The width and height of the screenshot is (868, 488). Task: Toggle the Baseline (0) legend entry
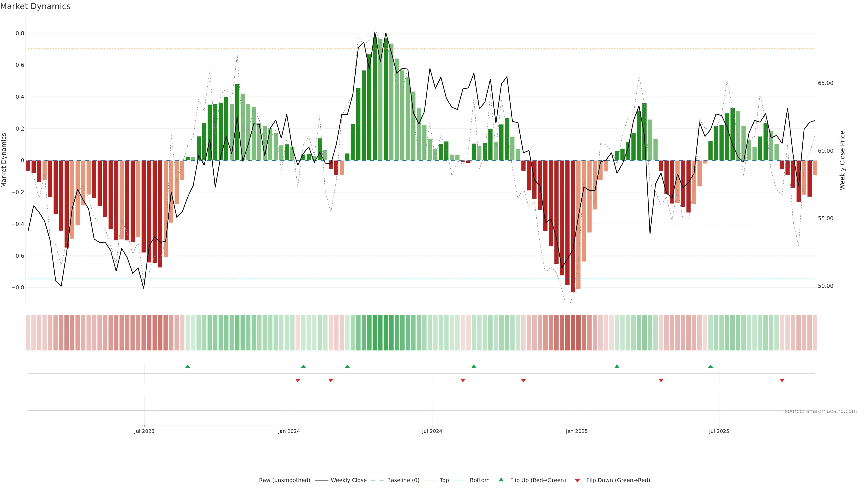click(403, 480)
